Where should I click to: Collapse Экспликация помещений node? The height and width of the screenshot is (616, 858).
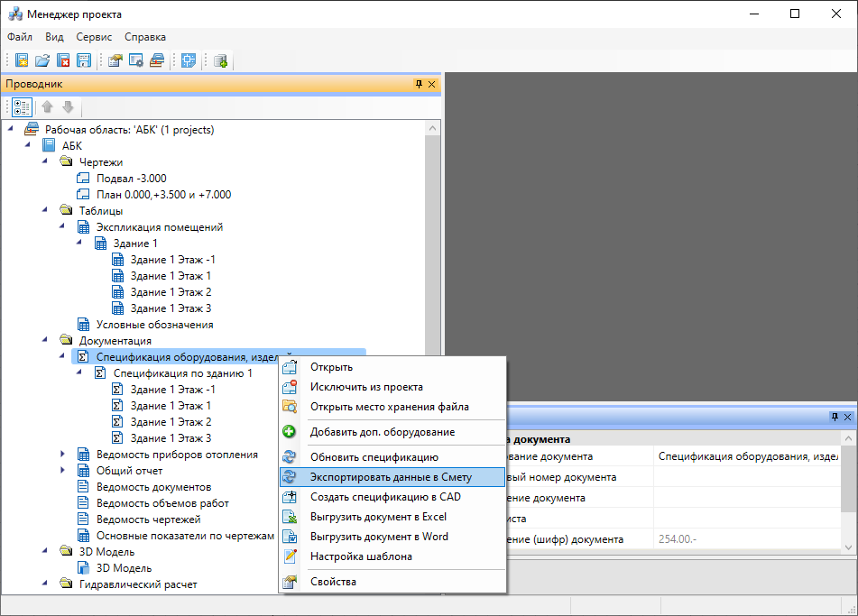point(62,226)
